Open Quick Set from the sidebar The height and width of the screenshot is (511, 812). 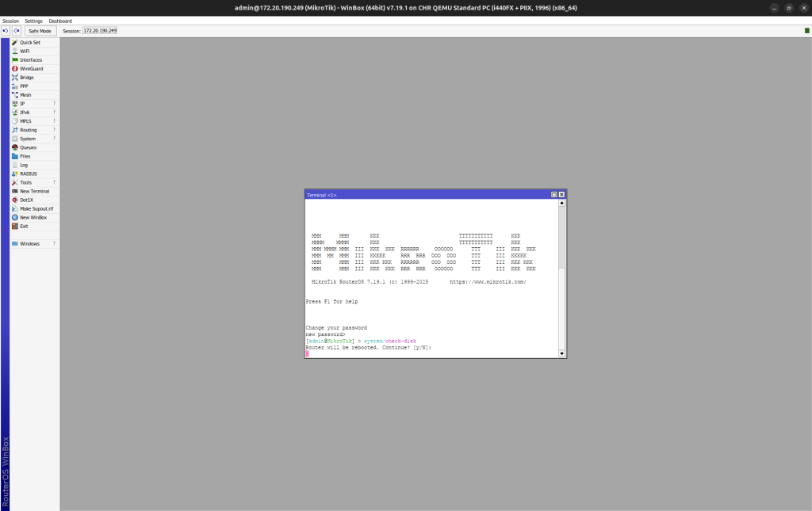34,43
